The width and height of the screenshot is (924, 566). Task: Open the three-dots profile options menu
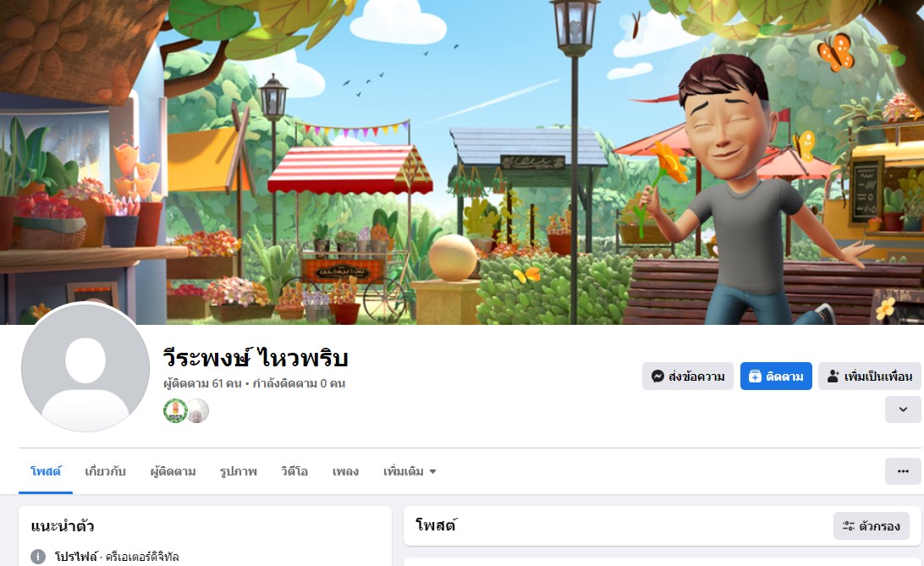(903, 471)
